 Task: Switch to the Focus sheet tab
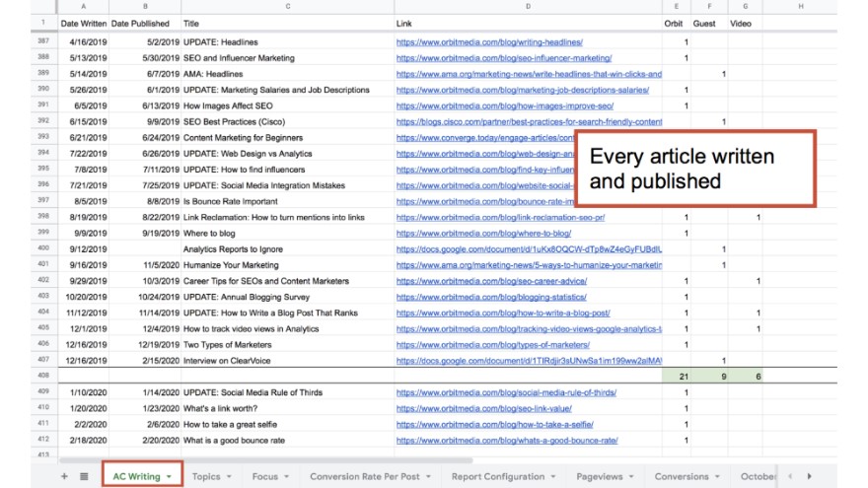tap(264, 476)
